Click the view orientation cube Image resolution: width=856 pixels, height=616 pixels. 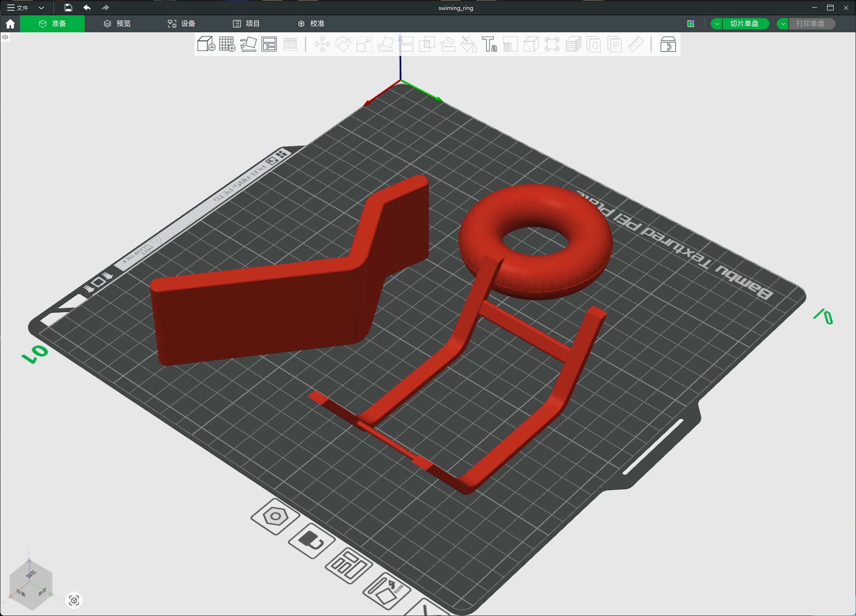click(x=30, y=586)
